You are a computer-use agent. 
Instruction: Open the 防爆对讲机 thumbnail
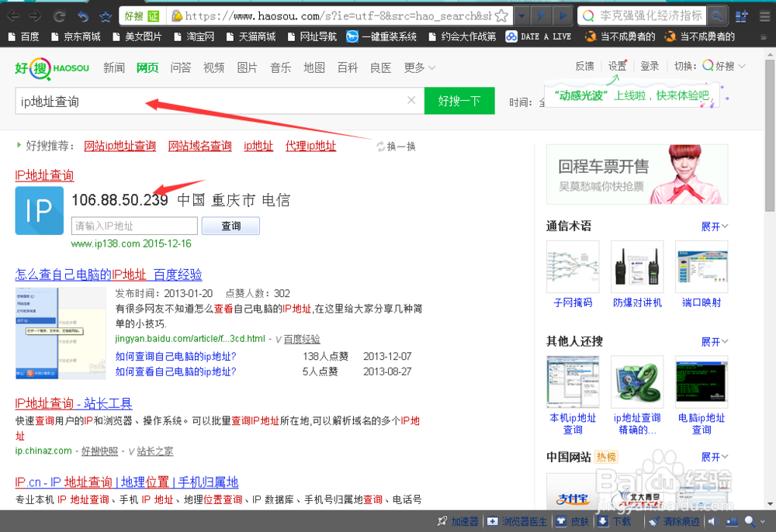point(637,267)
